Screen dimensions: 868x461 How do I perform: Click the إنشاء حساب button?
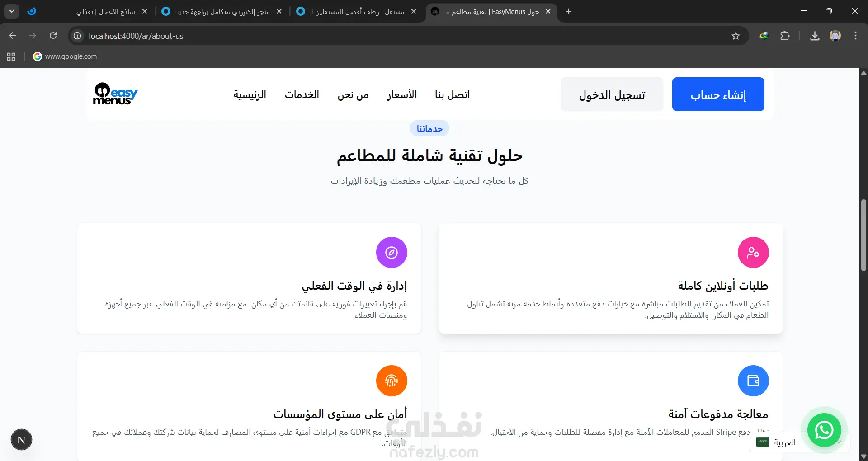pos(718,94)
